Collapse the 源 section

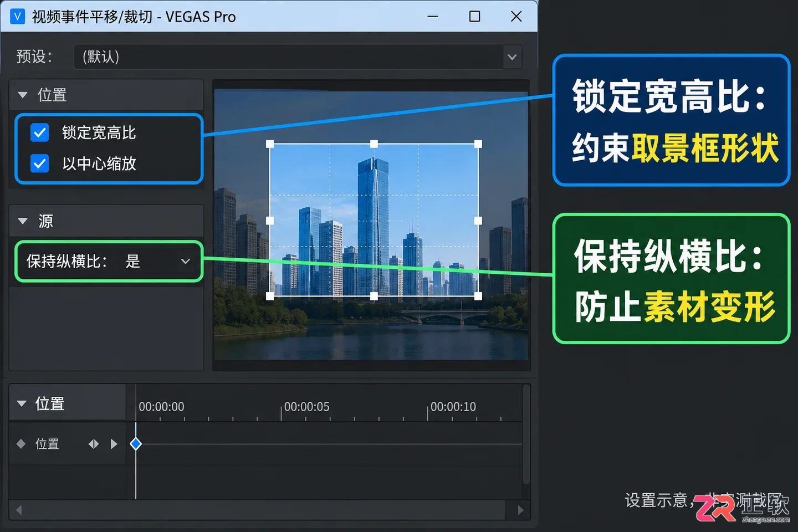point(23,221)
